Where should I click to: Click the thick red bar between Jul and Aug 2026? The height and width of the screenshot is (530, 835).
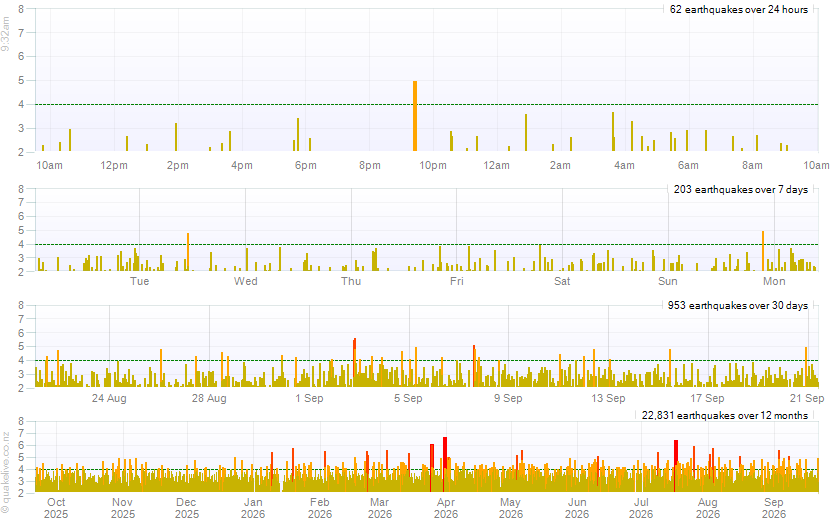point(676,466)
